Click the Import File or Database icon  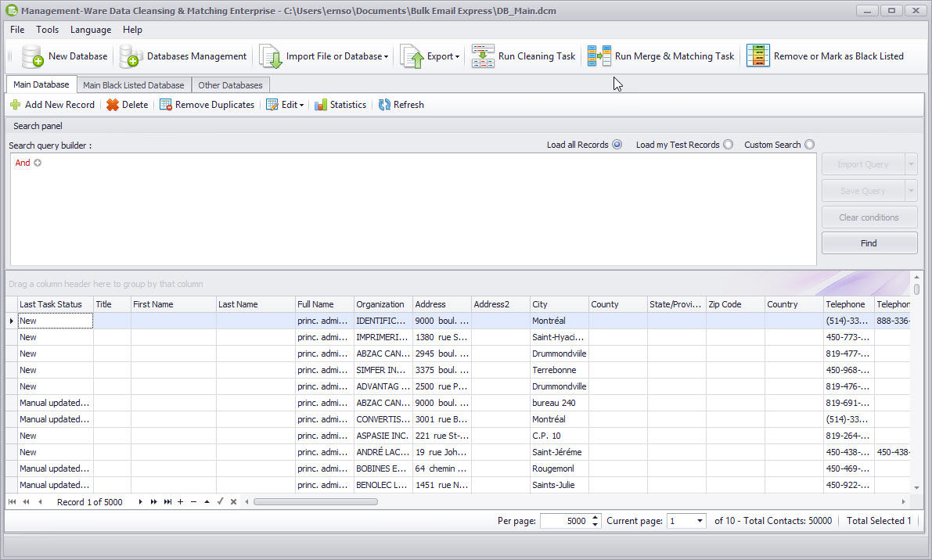[x=271, y=56]
